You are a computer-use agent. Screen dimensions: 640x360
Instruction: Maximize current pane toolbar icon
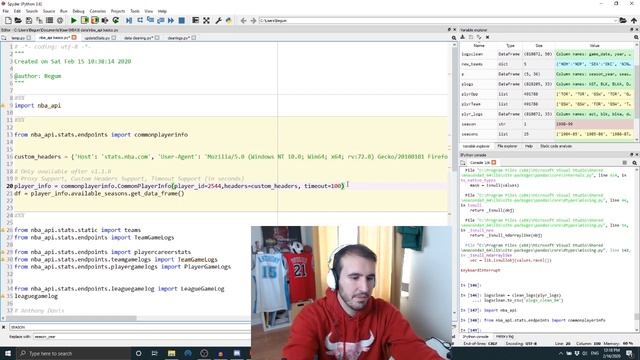196,20
